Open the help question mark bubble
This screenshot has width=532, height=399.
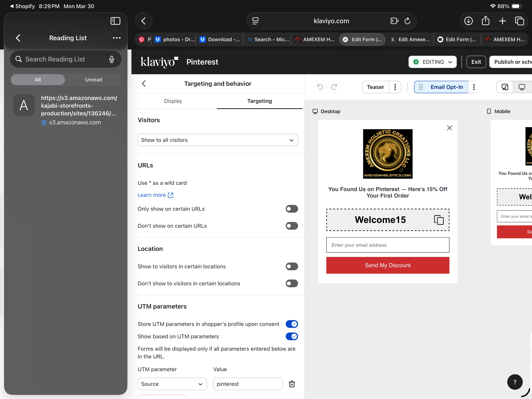(x=515, y=382)
